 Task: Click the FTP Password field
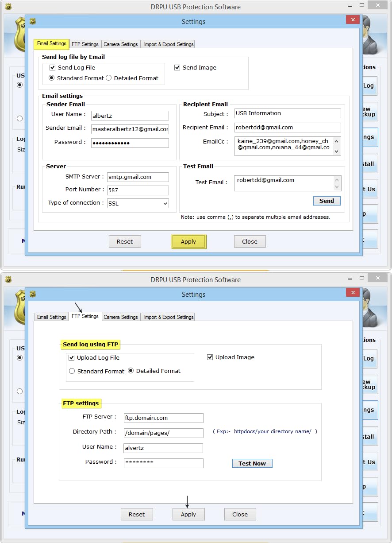coord(164,463)
